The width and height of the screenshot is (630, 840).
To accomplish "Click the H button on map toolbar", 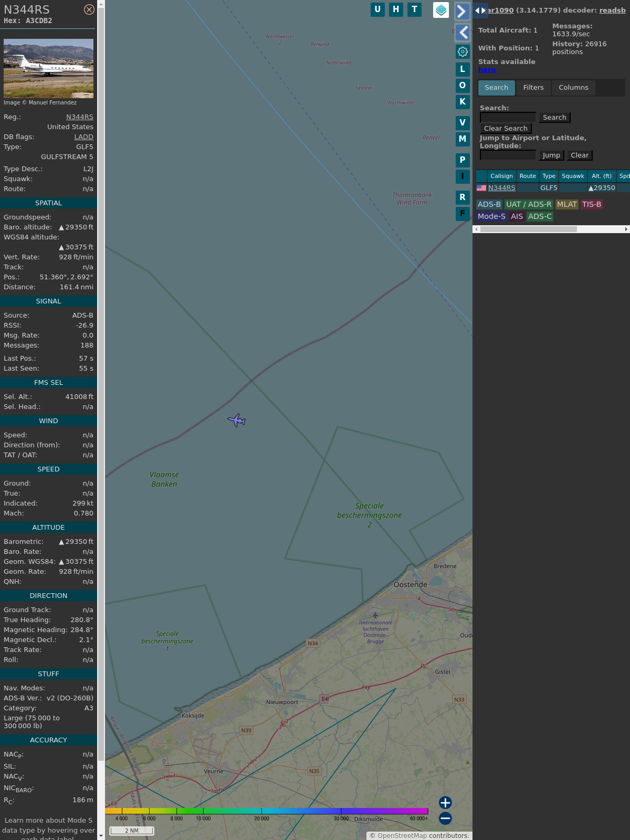I will (x=396, y=9).
